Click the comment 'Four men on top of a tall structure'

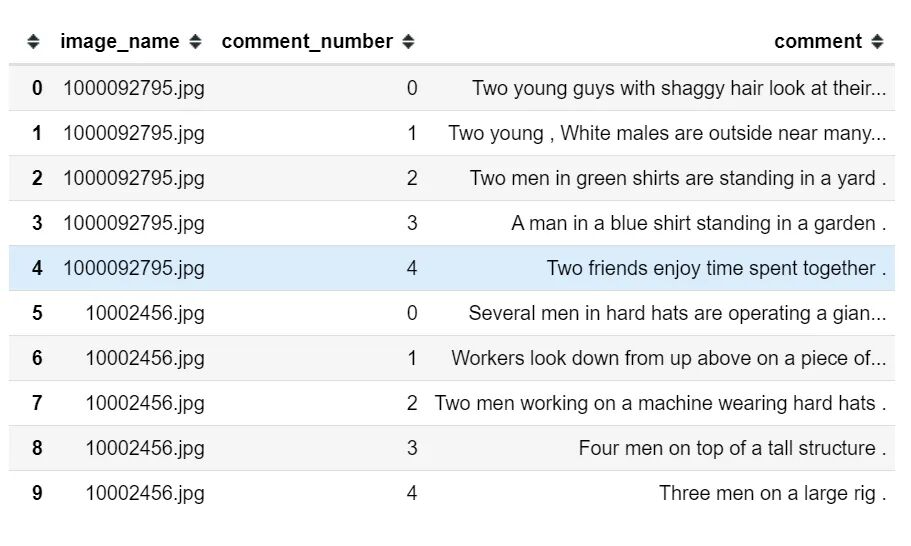click(732, 448)
